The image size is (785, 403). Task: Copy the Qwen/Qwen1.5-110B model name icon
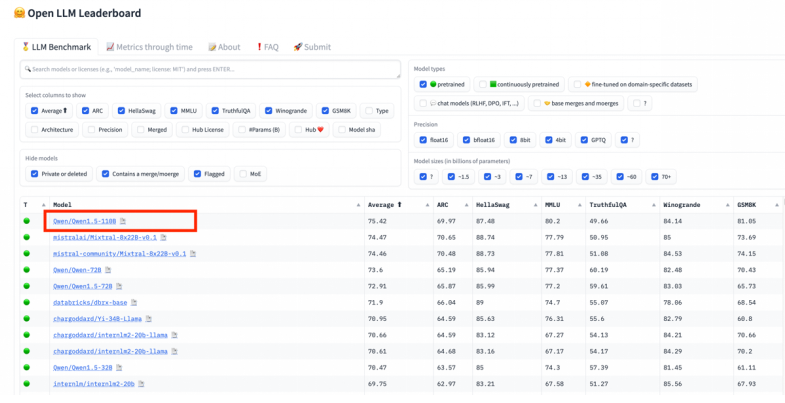point(123,221)
